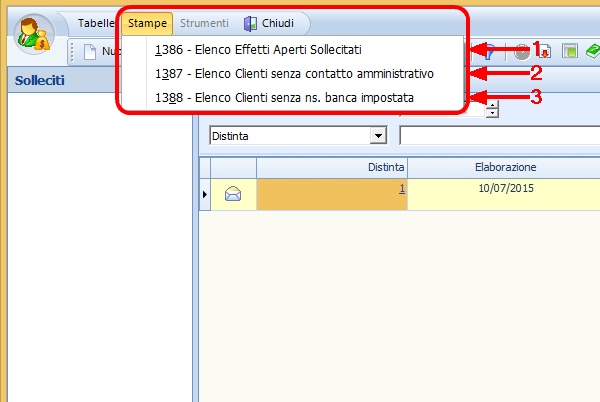Decrease value with spinner down arrow
600x402 pixels.
pyautogui.click(x=491, y=114)
